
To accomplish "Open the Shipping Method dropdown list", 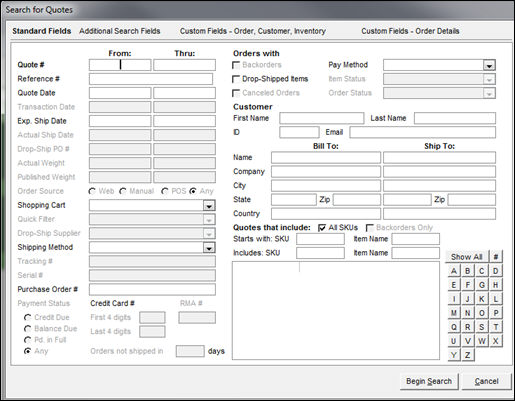I will pos(209,248).
